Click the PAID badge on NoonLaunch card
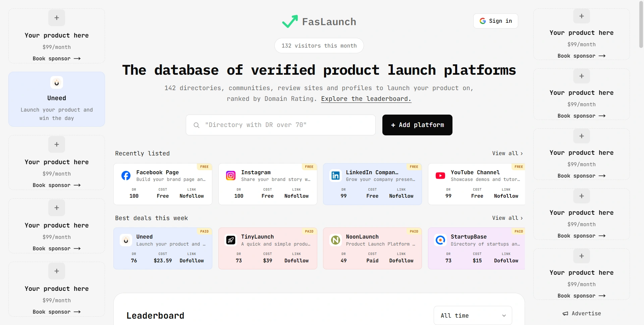The width and height of the screenshot is (644, 325). (x=414, y=231)
